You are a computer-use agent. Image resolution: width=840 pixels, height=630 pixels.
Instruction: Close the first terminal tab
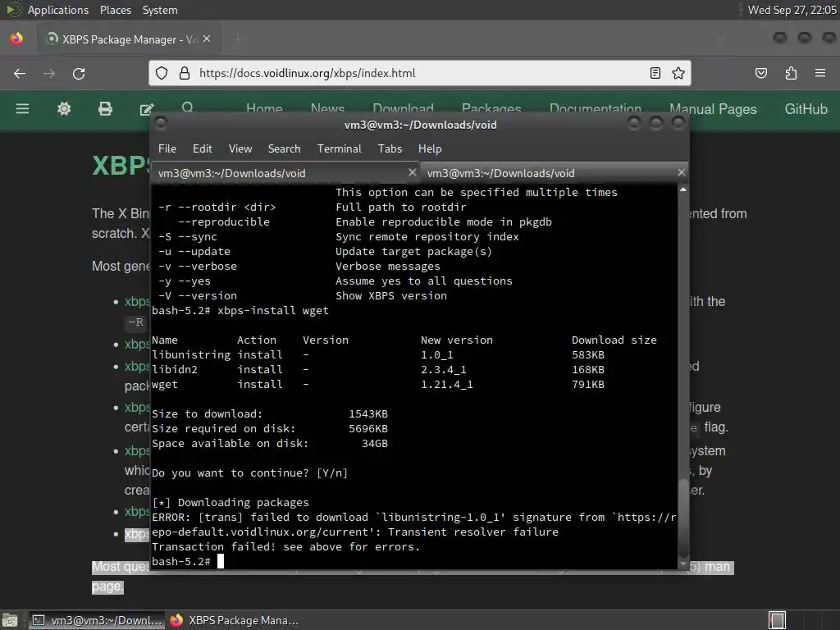click(x=412, y=172)
